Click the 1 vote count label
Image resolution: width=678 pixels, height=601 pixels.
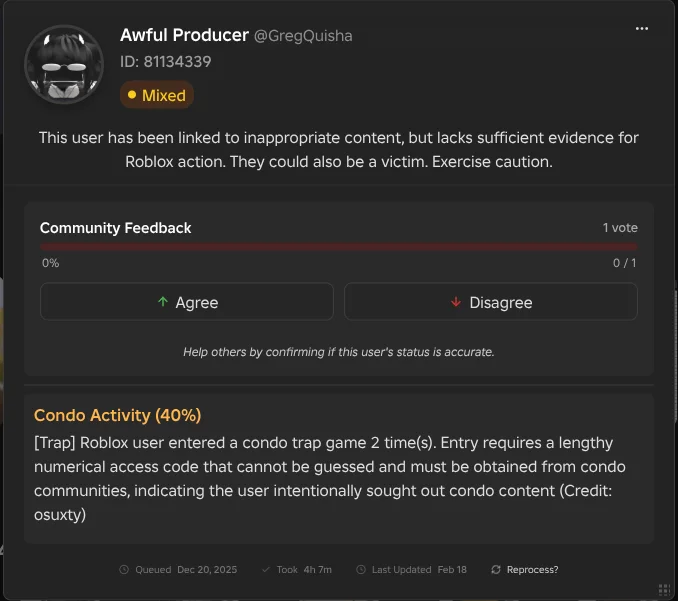[619, 228]
